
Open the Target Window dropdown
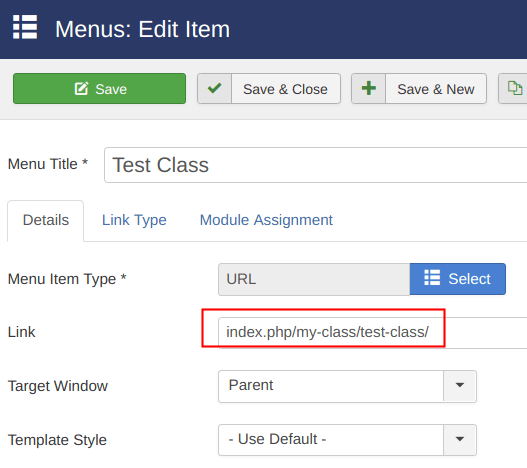[348, 386]
